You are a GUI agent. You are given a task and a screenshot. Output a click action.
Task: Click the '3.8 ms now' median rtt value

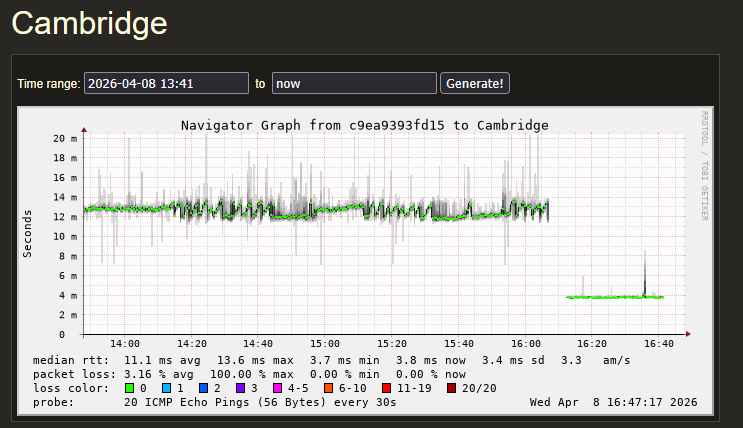pos(431,360)
